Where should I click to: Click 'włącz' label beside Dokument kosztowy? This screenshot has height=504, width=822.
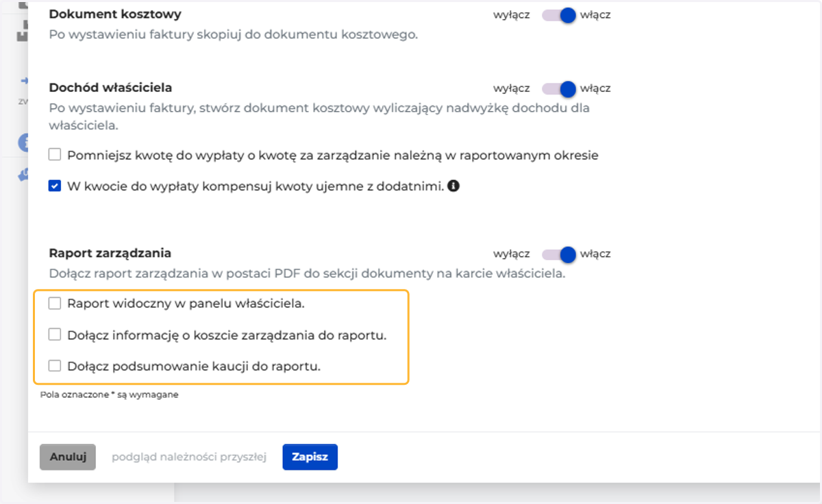click(595, 15)
